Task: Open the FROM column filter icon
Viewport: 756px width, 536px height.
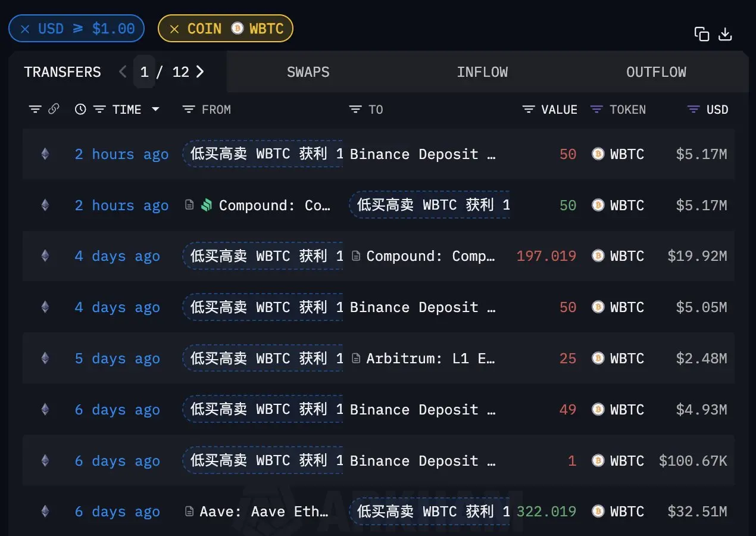Action: [x=188, y=109]
